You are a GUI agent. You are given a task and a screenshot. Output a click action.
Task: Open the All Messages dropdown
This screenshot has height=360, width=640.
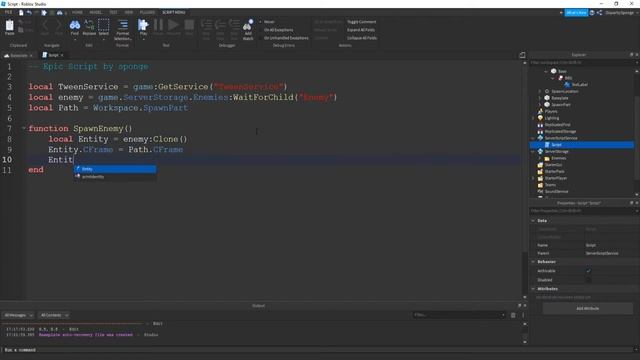tap(18, 315)
